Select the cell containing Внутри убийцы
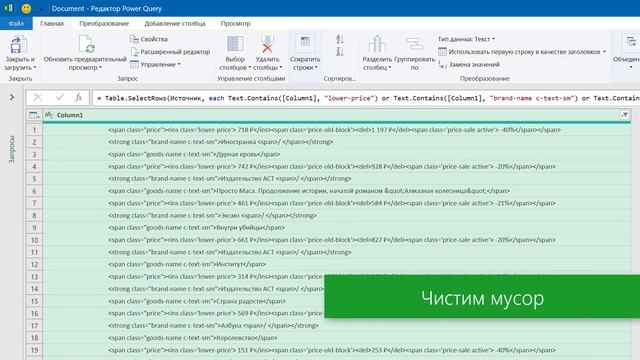 (337, 228)
